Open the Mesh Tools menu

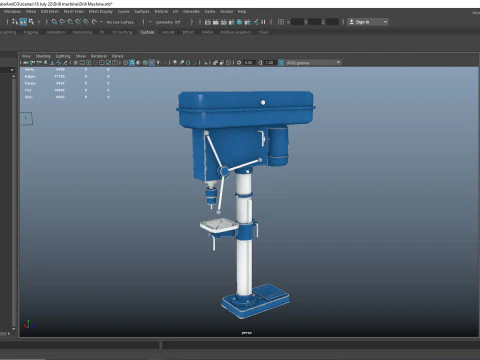click(74, 12)
